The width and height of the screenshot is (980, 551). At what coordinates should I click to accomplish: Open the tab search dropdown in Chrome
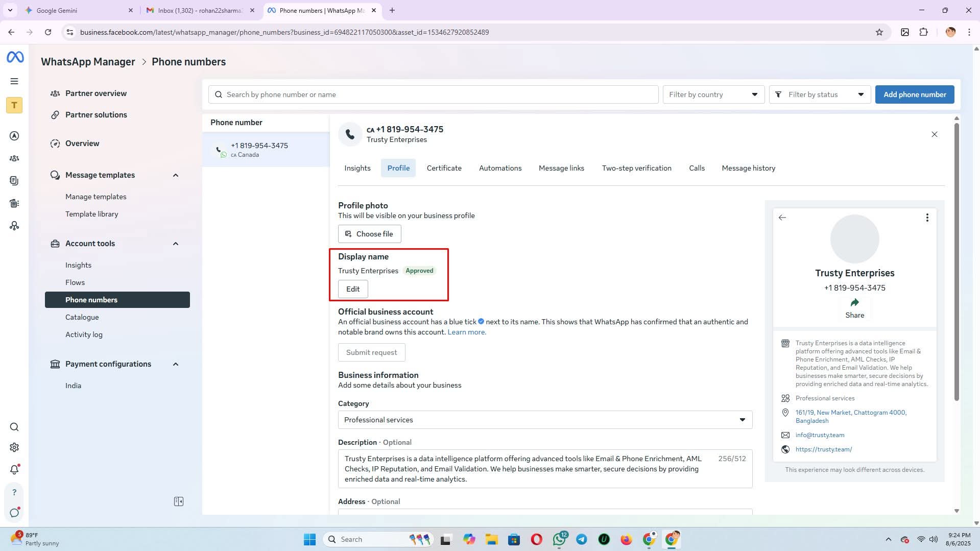click(10, 10)
